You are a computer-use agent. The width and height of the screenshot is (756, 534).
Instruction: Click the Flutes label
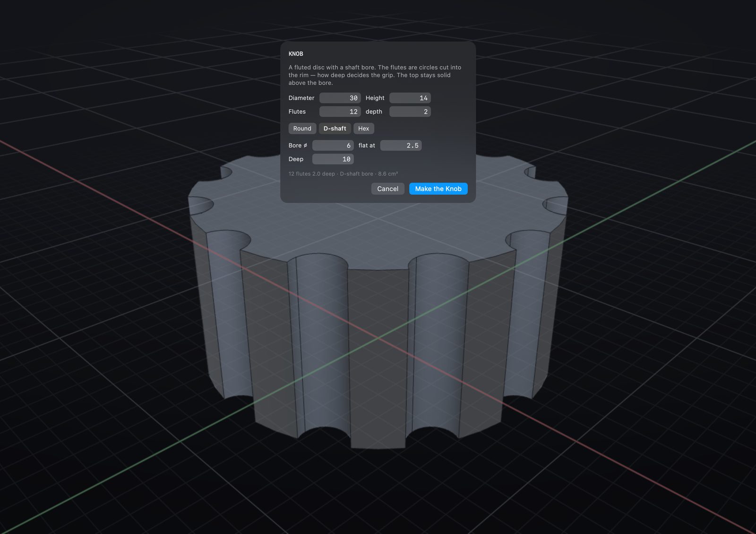tap(297, 112)
